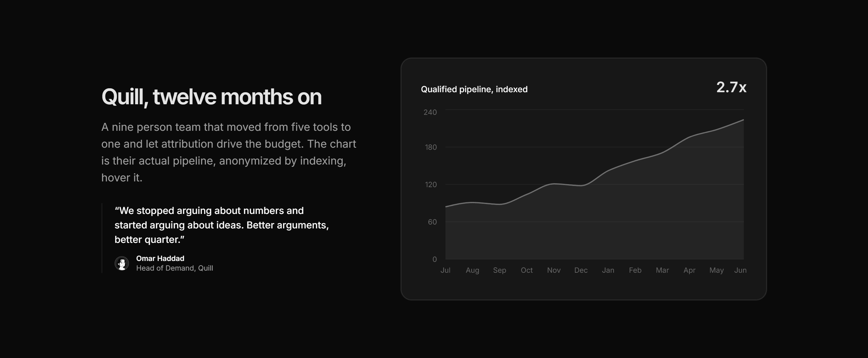Select the May month axis label
This screenshot has height=358, width=868.
(x=716, y=270)
